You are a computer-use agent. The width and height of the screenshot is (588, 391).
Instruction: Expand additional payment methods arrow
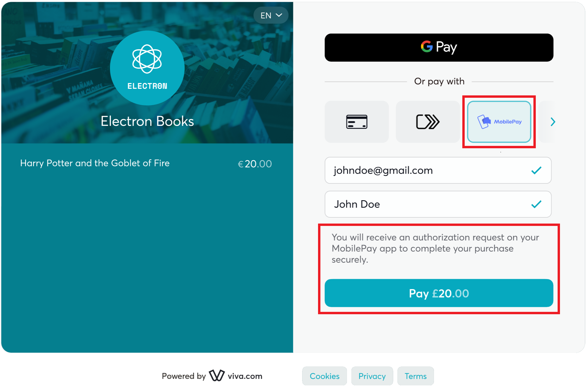(x=553, y=122)
